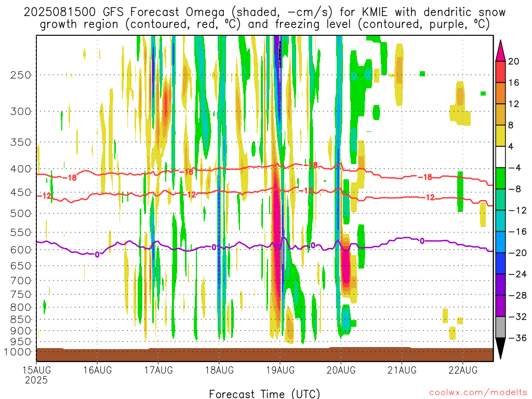Select the 750 pressure level axis label
This screenshot has height=399, width=532.
pyautogui.click(x=21, y=295)
